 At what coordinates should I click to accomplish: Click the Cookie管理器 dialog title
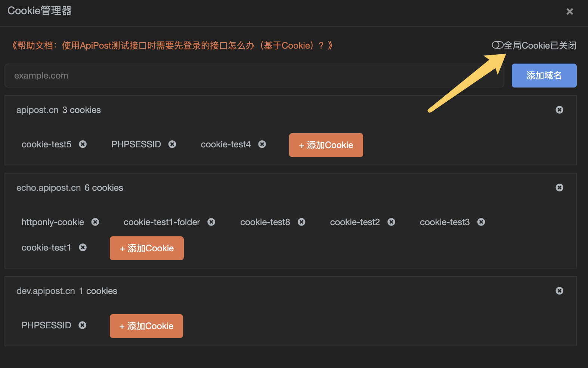(40, 11)
